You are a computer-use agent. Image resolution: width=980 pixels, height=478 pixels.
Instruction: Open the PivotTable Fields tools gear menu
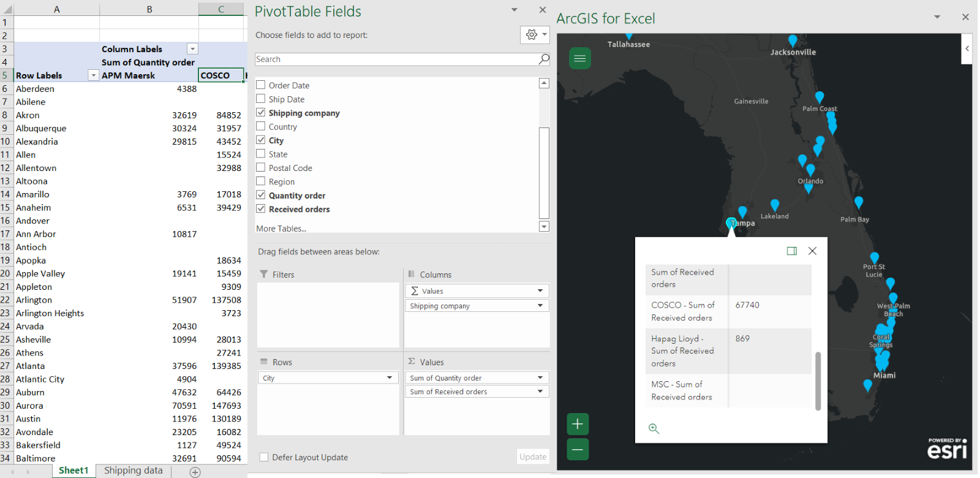pos(535,35)
